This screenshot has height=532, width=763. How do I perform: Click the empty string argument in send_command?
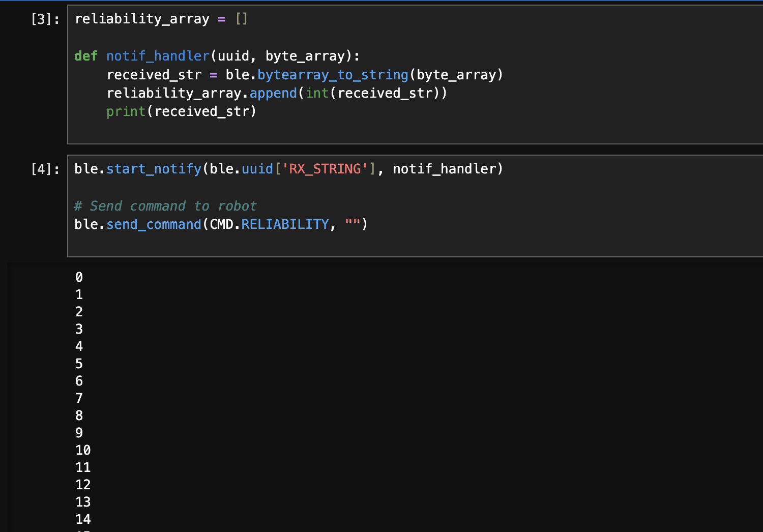point(352,224)
